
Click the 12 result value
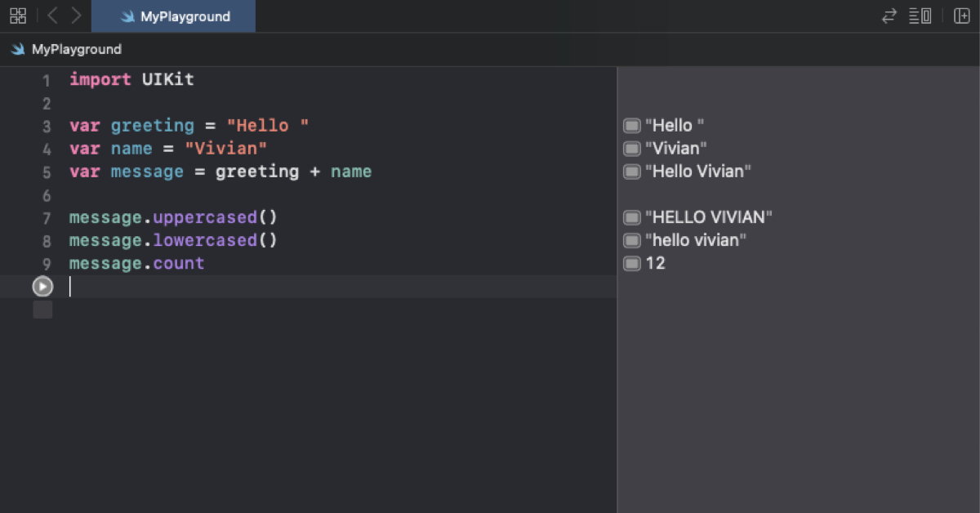click(655, 263)
